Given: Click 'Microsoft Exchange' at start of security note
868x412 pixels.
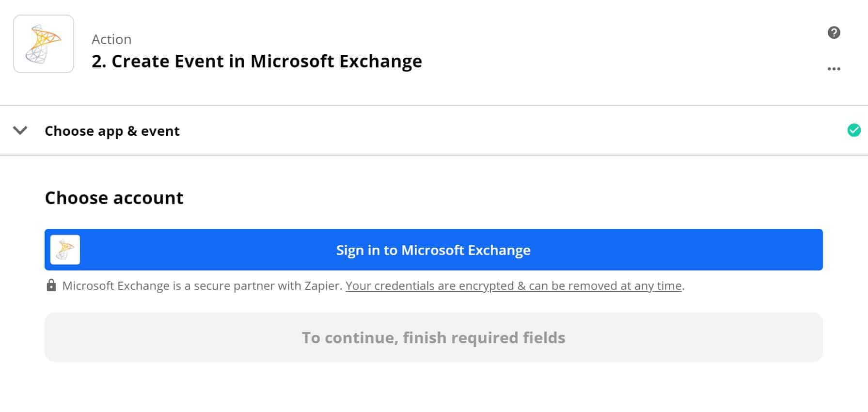Looking at the screenshot, I should [116, 285].
